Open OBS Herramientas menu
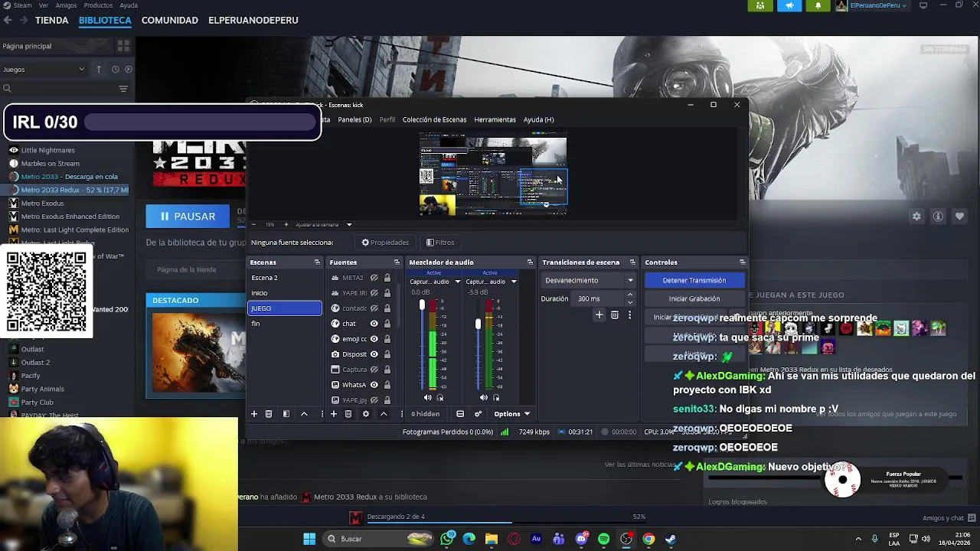980x551 pixels. tap(495, 119)
